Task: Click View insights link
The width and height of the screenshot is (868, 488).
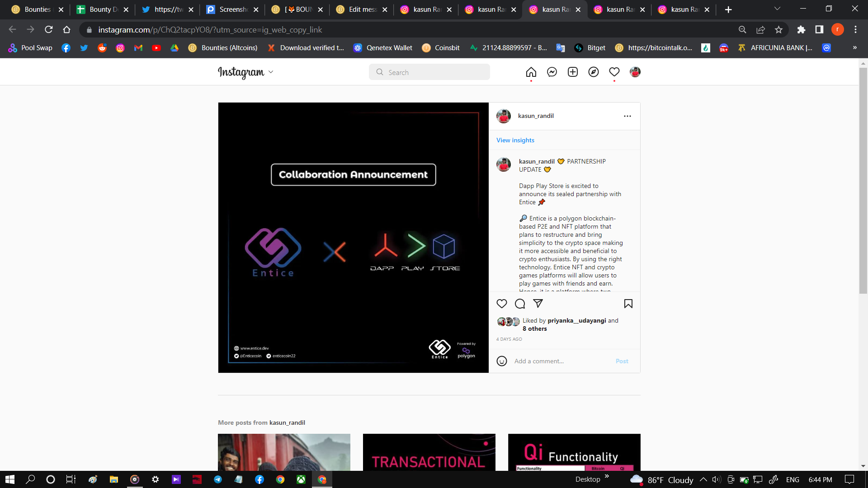Action: point(515,141)
